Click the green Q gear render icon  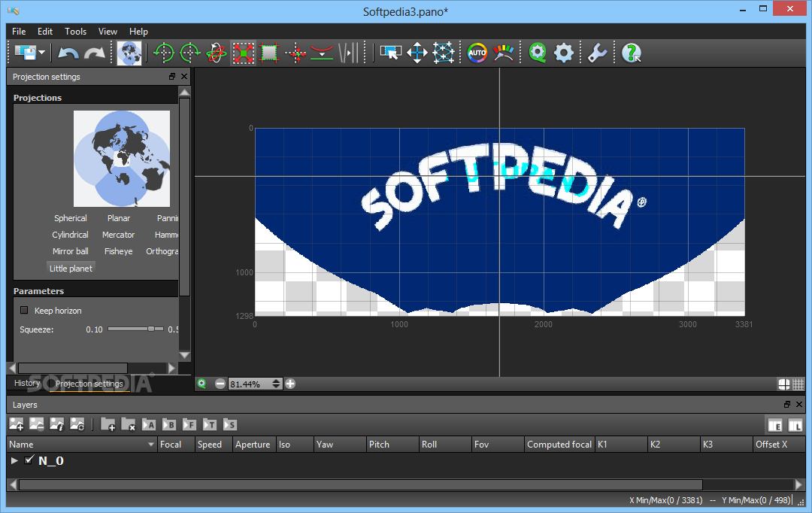coord(538,53)
